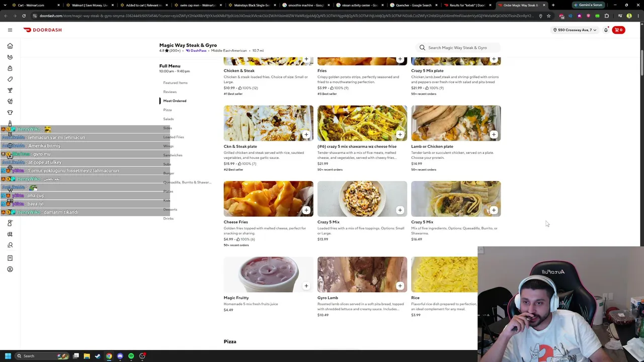Open Cheese Fries item photo
The image size is (644, 362).
pos(268,199)
